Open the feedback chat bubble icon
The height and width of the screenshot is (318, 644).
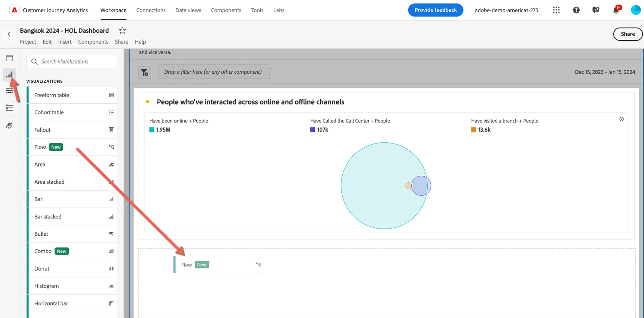point(596,10)
